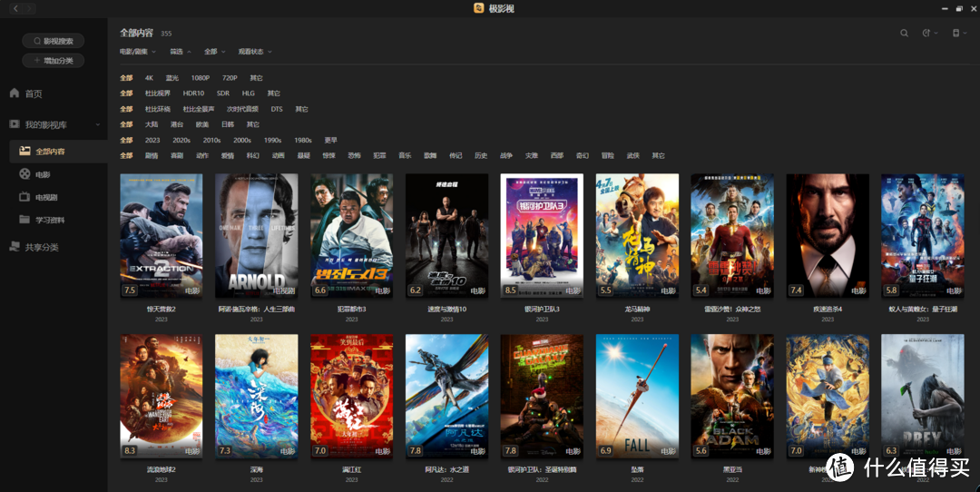Filter year by 2023
This screenshot has width=980, height=492.
(152, 140)
